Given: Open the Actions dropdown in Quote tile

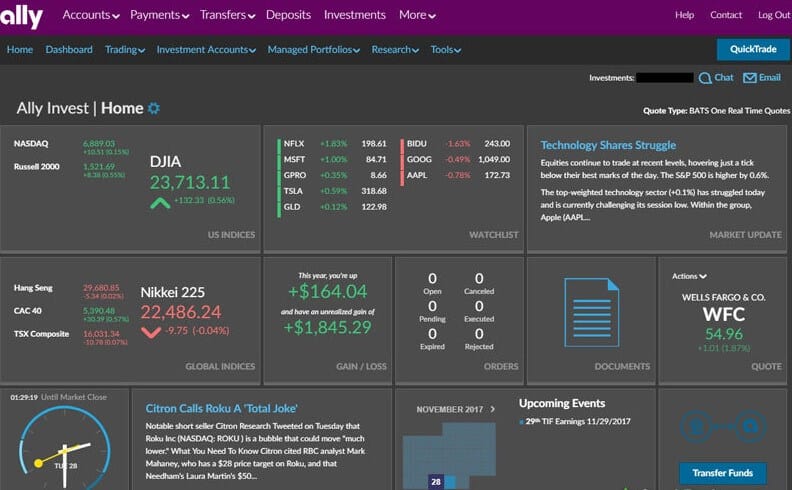Looking at the screenshot, I should (689, 276).
